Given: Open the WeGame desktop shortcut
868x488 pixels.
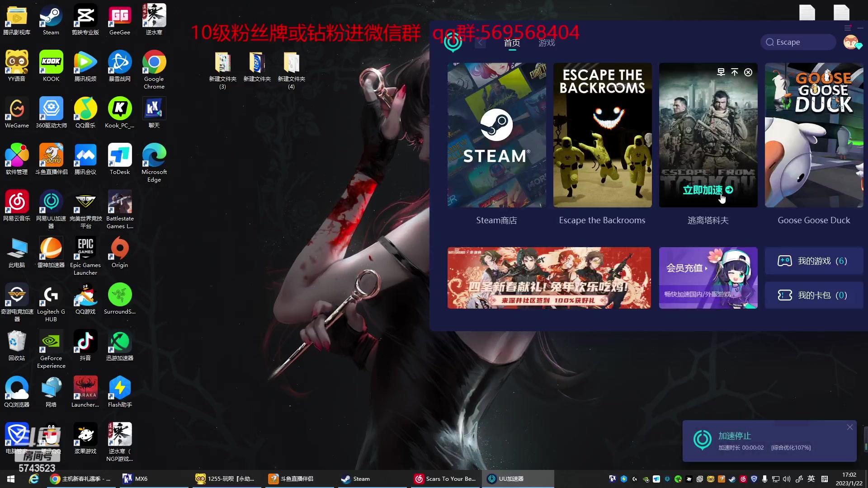Looking at the screenshot, I should point(17,113).
